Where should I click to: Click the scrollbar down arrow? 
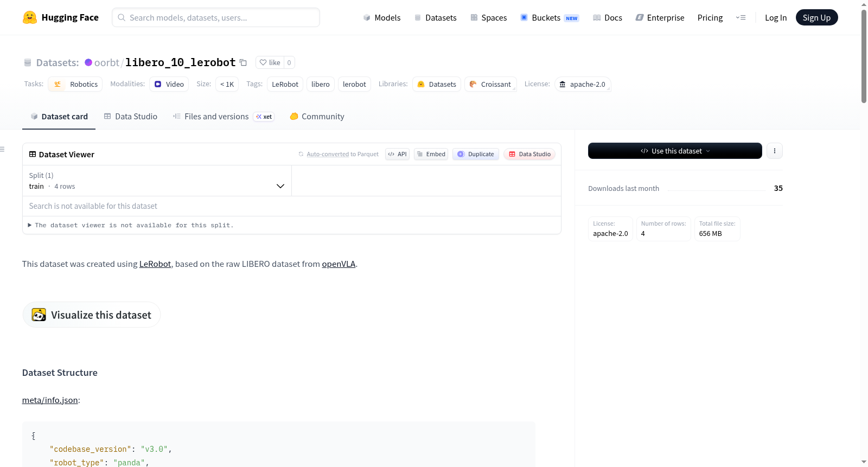(x=864, y=462)
